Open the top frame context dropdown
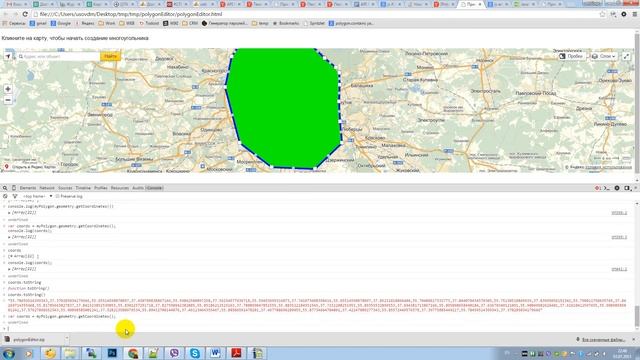 point(38,196)
